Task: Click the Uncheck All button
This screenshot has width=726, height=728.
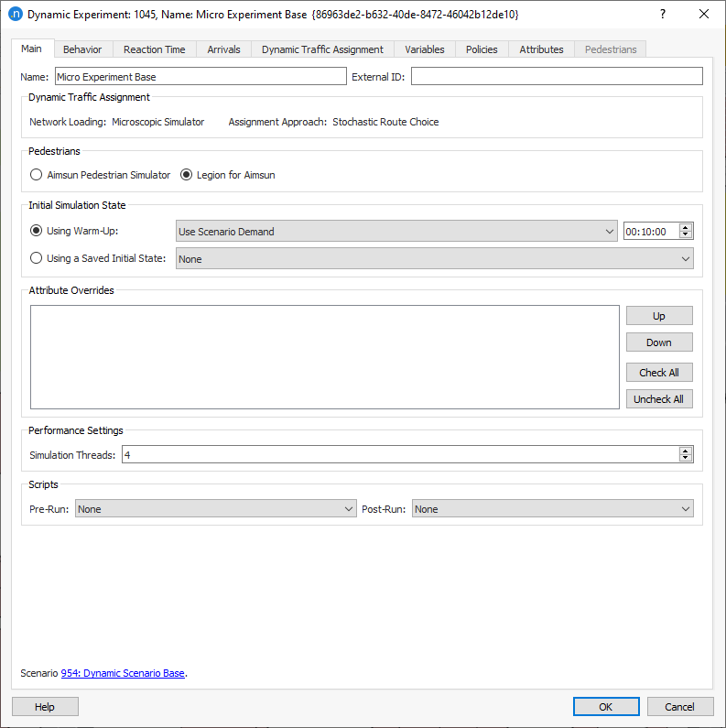Action: tap(659, 399)
